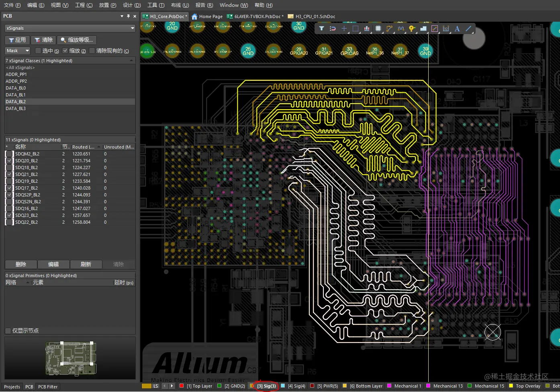Image resolution: width=560 pixels, height=392 pixels.
Task: Choose the interactive length tuning tool
Action: pos(401,29)
